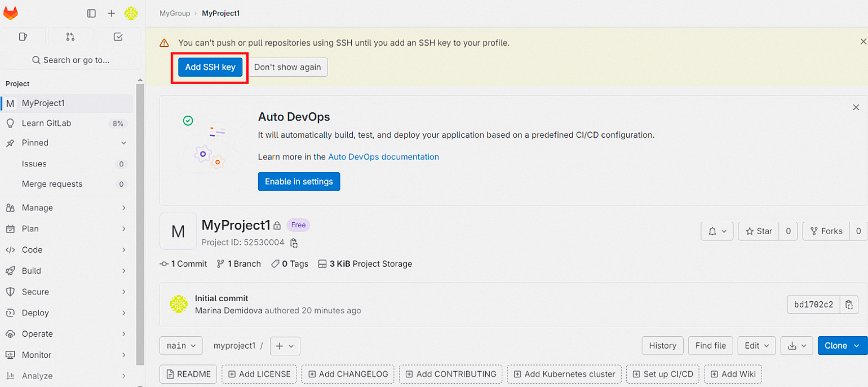Click the author avatar on Initial commit
This screenshot has height=387, width=868.
click(179, 304)
